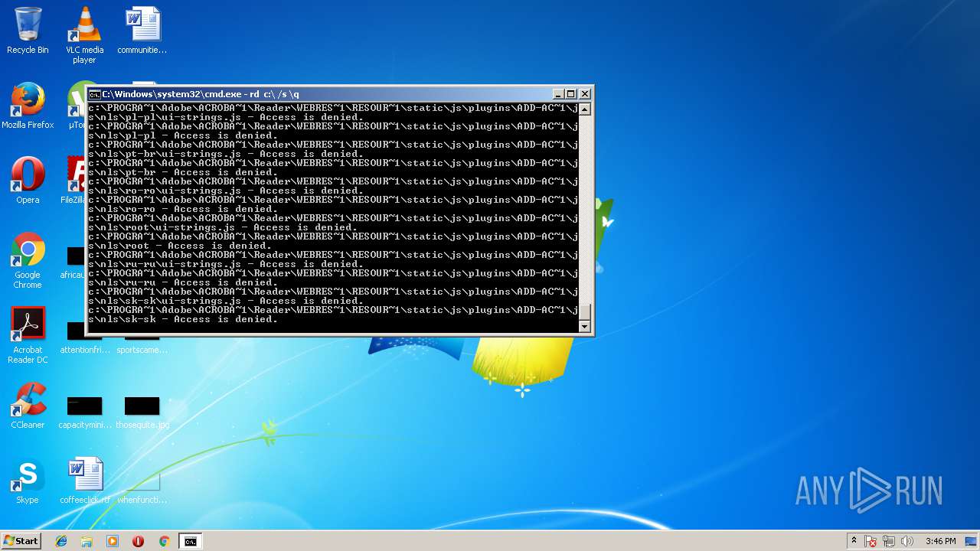Screen dimensions: 980x551
Task: Open Acrobat Reader DC shortcut
Action: (x=28, y=335)
